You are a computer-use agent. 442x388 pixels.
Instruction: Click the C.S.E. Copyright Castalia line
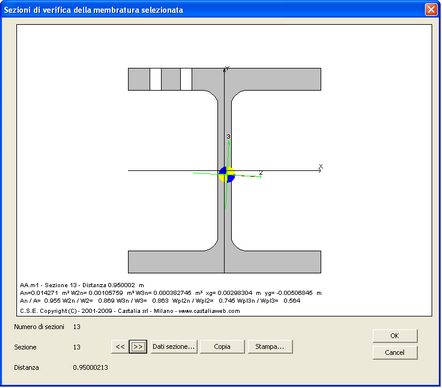tap(130, 311)
